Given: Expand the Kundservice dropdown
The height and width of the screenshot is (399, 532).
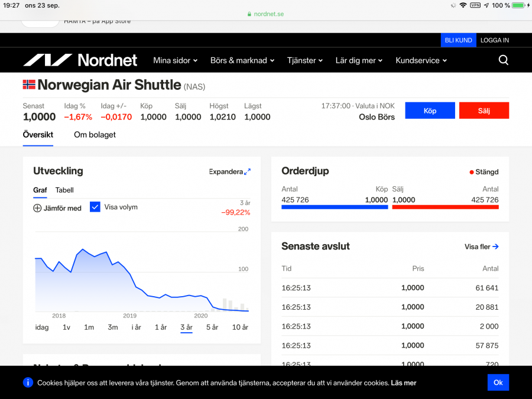Looking at the screenshot, I should coord(421,60).
